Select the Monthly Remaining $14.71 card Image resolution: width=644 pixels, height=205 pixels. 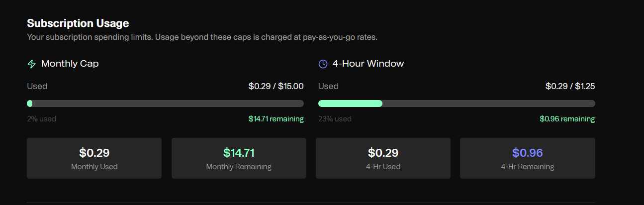point(239,158)
